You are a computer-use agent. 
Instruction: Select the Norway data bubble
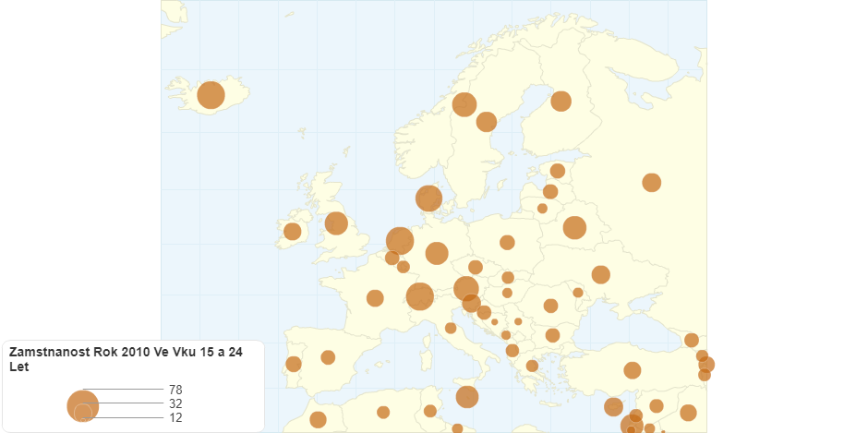464,104
